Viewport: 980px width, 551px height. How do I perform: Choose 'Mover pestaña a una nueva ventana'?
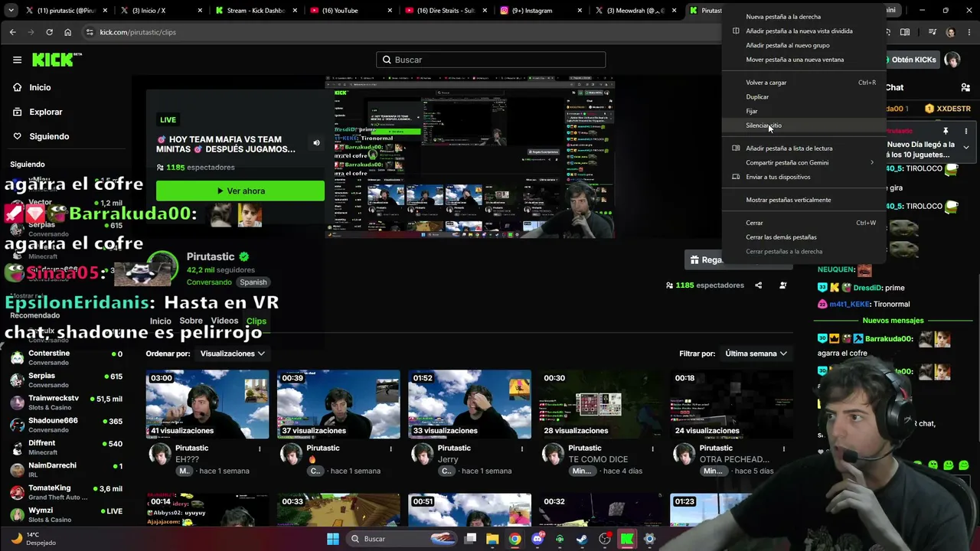[x=804, y=59]
